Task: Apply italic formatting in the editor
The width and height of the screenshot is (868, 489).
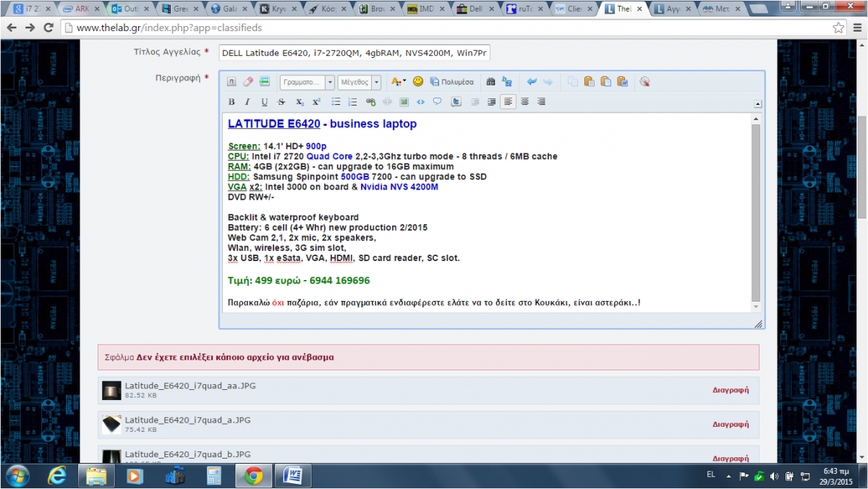Action: tap(247, 102)
